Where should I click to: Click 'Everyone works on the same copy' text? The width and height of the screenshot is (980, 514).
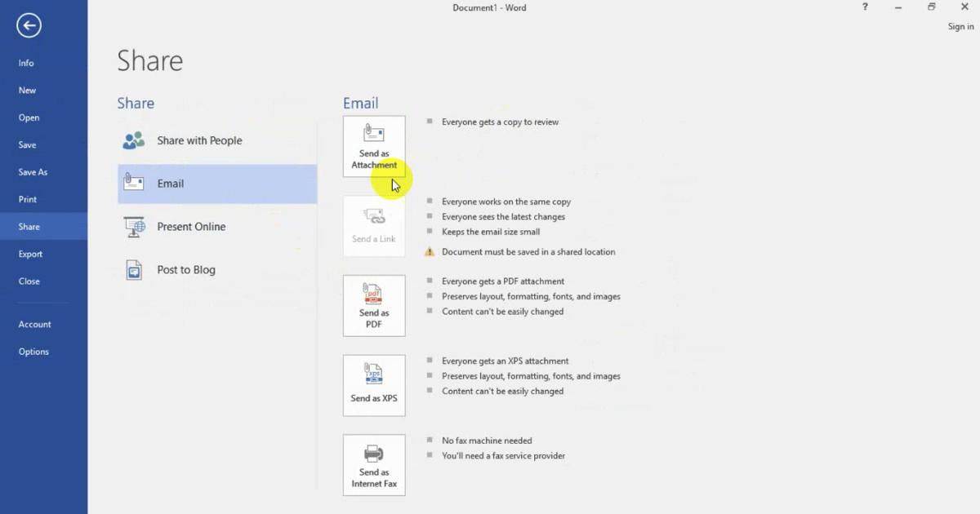coord(506,202)
